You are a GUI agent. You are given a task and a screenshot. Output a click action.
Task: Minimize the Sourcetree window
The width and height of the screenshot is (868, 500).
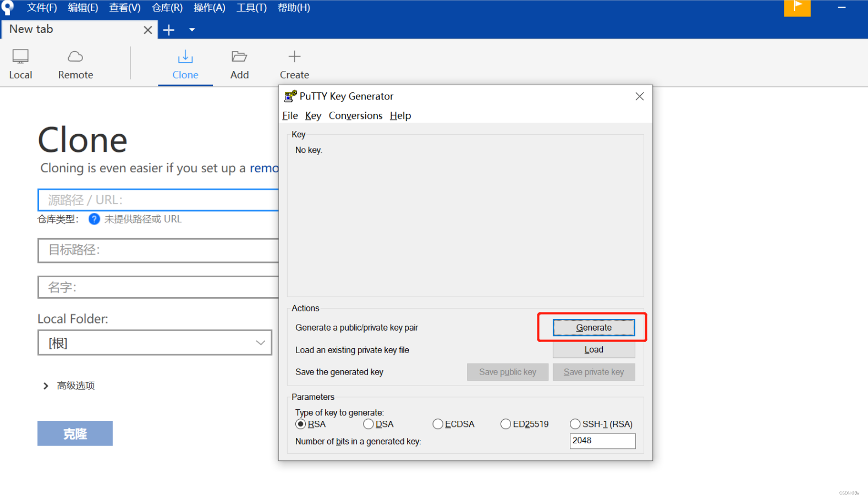click(842, 8)
